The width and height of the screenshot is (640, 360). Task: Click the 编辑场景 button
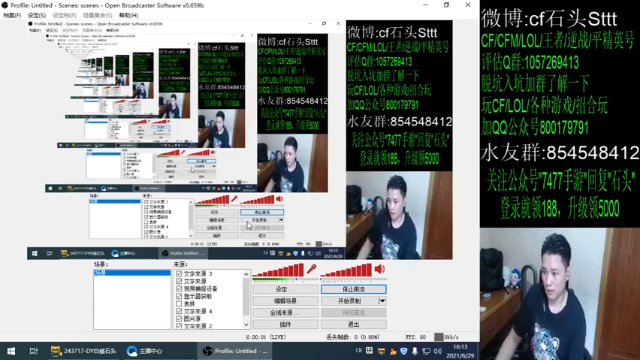[285, 301]
